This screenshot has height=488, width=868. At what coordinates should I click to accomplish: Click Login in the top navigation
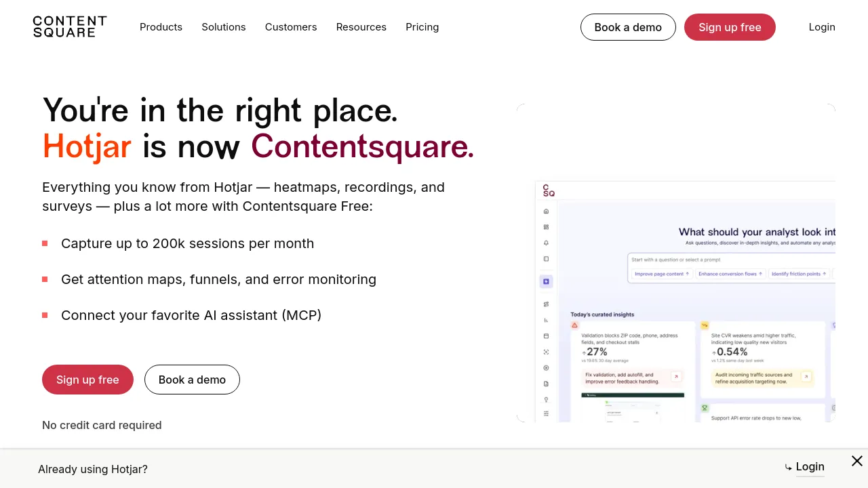click(822, 27)
